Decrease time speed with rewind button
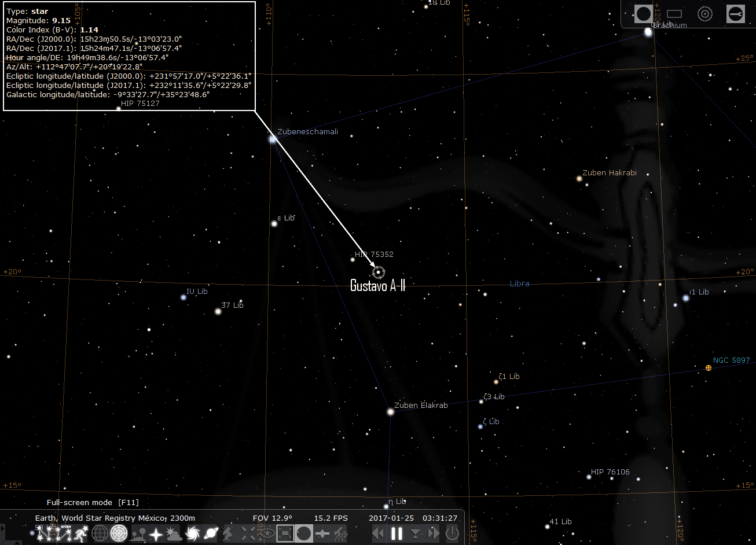Viewport: 756px width, 545px height. click(x=378, y=533)
